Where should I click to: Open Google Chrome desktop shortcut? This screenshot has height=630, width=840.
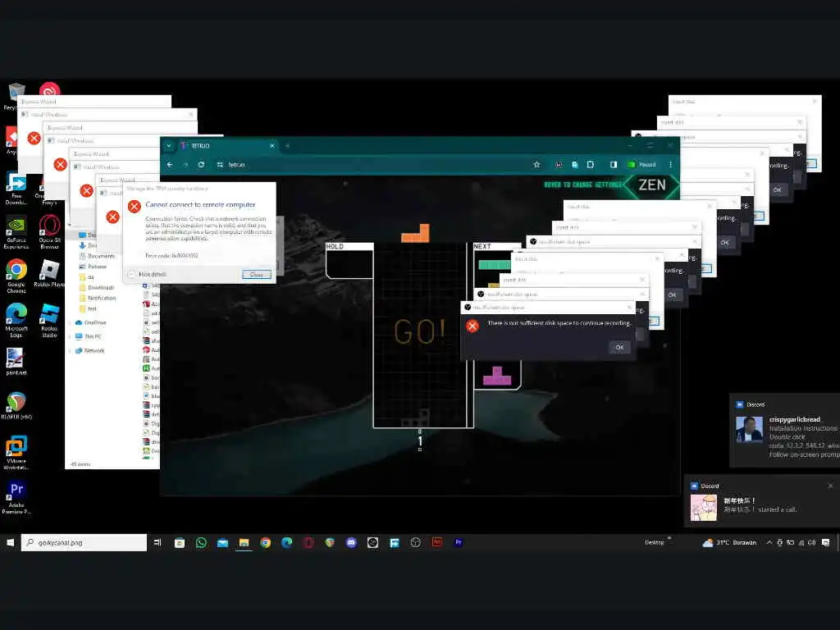(x=16, y=276)
